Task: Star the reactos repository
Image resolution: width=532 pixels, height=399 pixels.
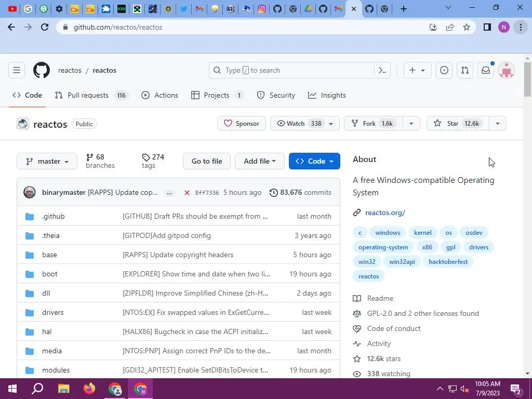Action: pos(458,124)
